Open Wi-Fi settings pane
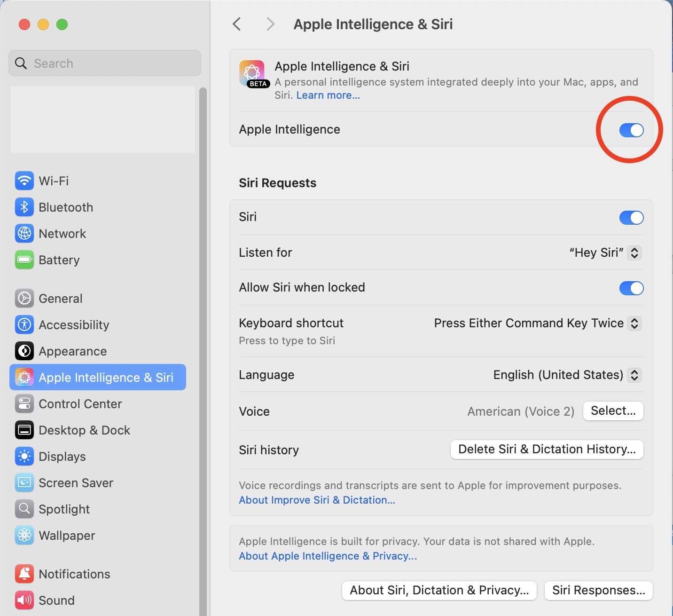 click(x=98, y=181)
